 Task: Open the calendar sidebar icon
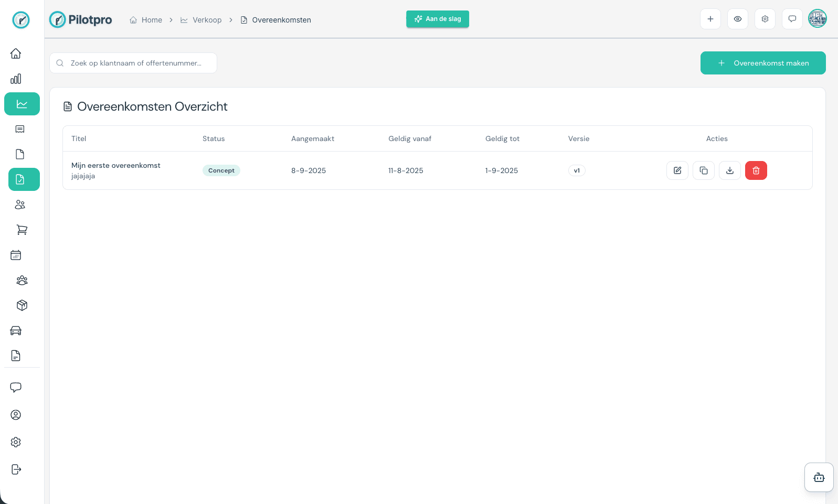point(16,255)
